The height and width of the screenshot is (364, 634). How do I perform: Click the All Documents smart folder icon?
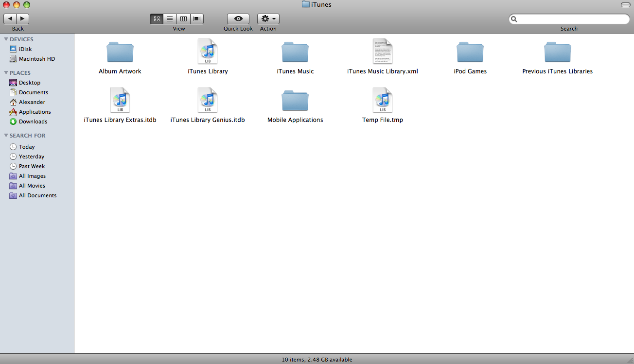(x=13, y=195)
